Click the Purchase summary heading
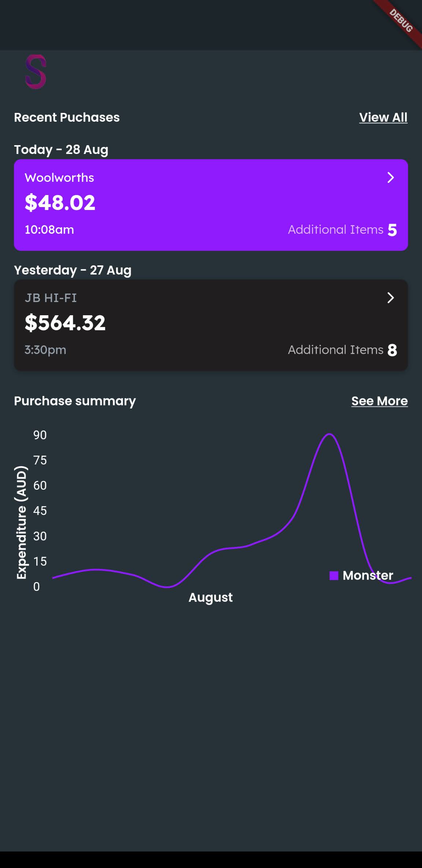422x868 pixels. click(75, 401)
